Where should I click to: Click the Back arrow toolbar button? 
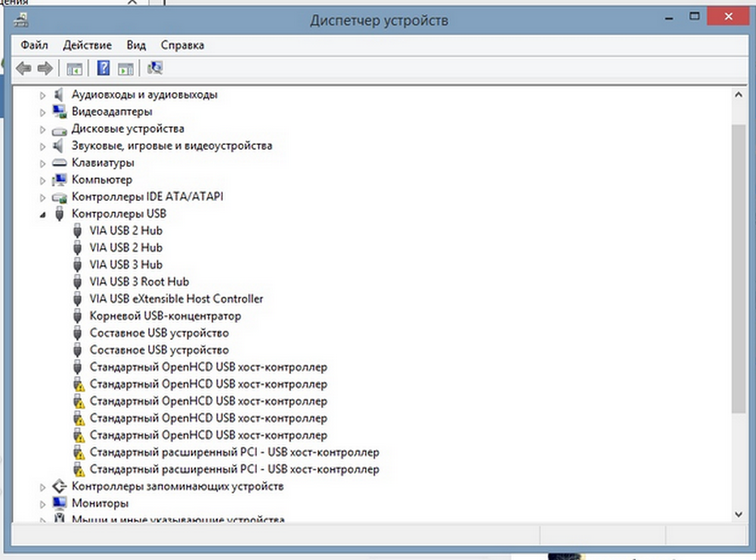pos(24,69)
